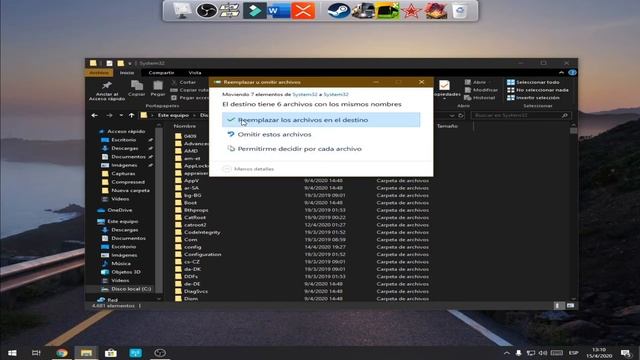Screen dimensions: 640x360
Task: Open recent locations dropdown arrow
Action: point(121,116)
